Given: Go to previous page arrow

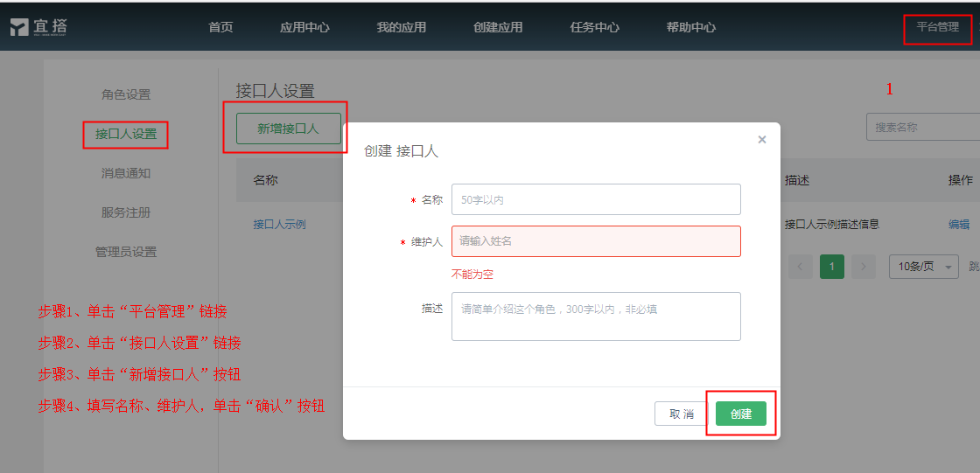Looking at the screenshot, I should (801, 267).
